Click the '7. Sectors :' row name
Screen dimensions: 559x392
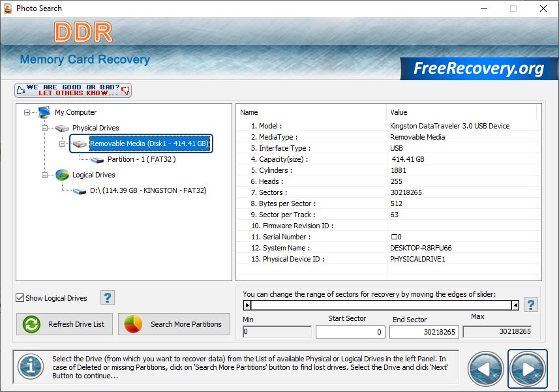(x=269, y=192)
